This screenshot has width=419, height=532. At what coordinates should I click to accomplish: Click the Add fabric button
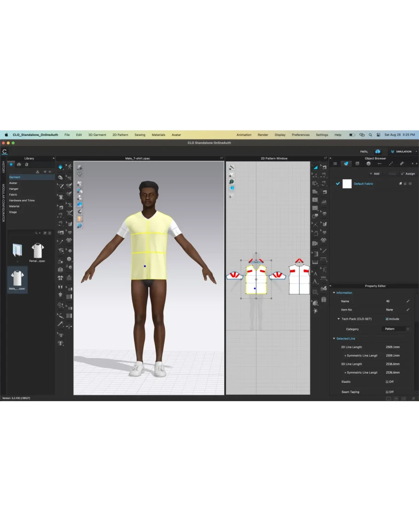pyautogui.click(x=374, y=174)
